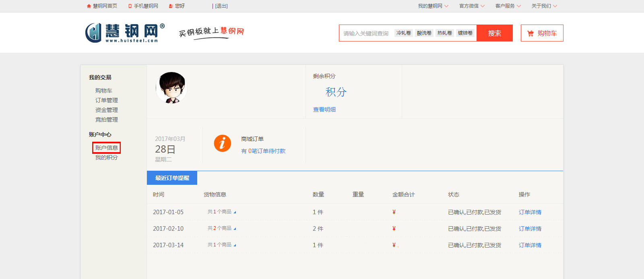Open the 官方微信 dropdown
This screenshot has width=644, height=279.
tap(472, 6)
